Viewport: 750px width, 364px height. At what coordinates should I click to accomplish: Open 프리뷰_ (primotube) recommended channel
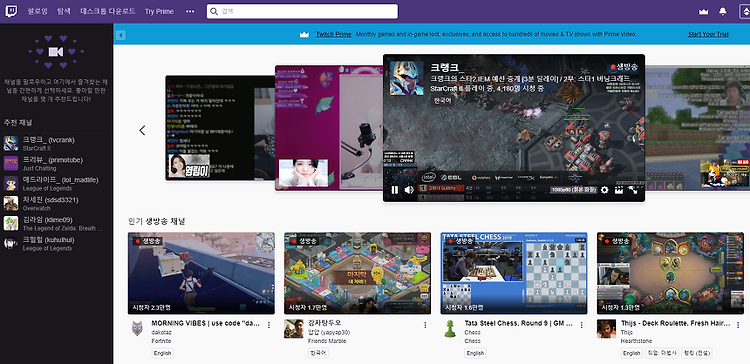click(56, 163)
